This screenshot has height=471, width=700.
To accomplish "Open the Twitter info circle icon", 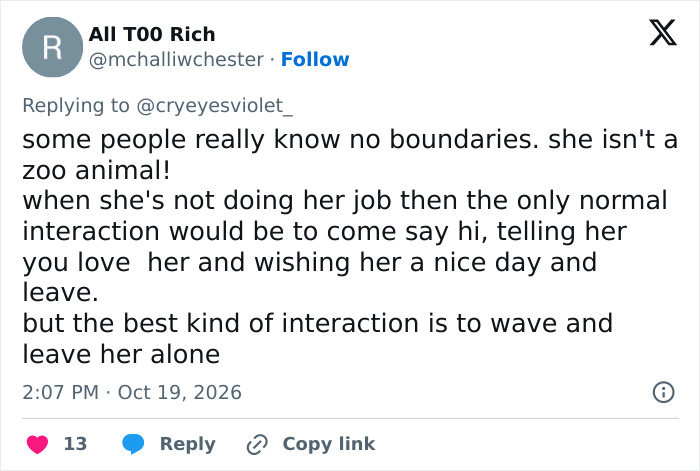I will tap(664, 392).
